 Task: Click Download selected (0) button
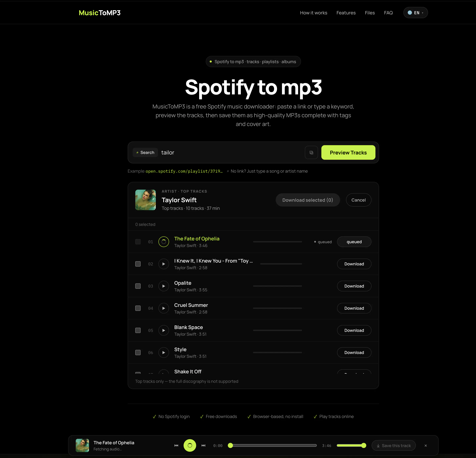[307, 200]
